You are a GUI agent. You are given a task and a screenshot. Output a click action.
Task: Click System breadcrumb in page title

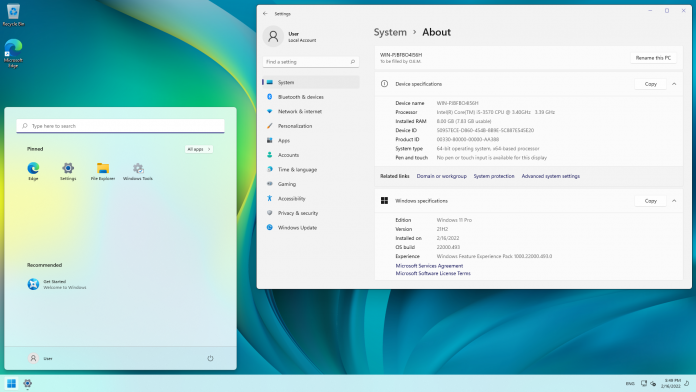click(x=390, y=32)
